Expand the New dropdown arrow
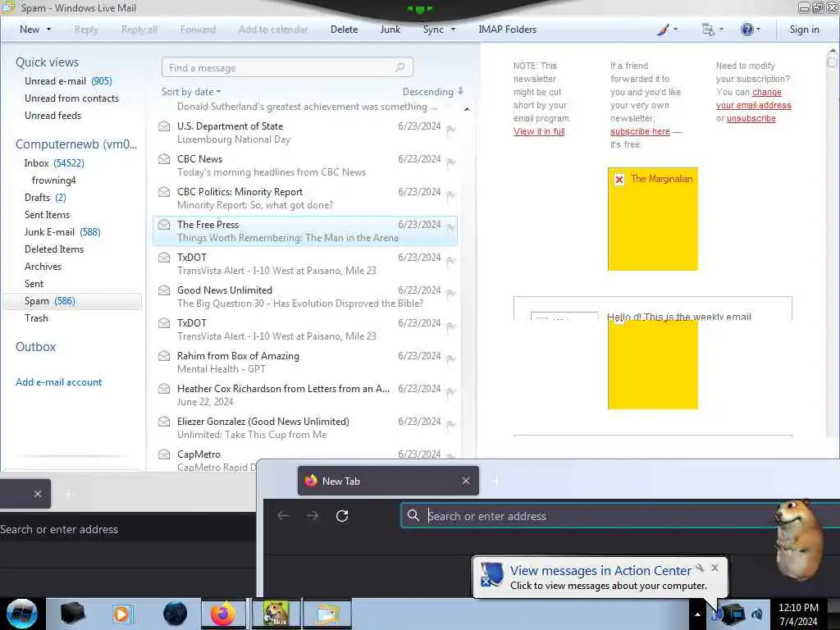The width and height of the screenshot is (840, 630). click(x=48, y=30)
